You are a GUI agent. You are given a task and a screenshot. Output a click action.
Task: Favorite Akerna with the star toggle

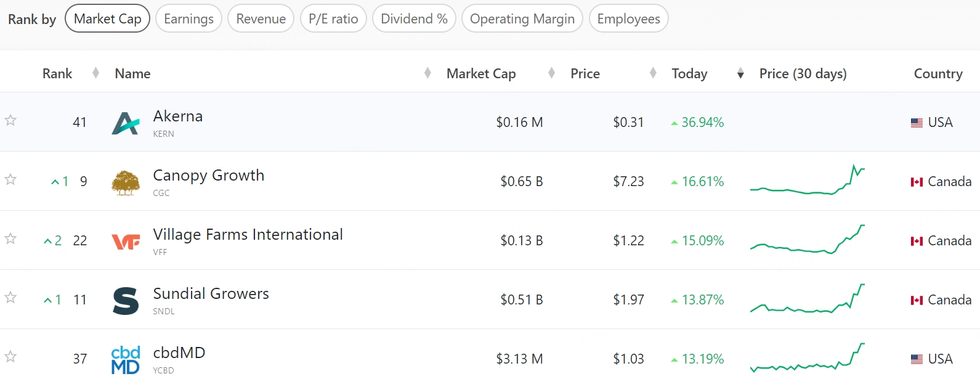pyautogui.click(x=10, y=120)
